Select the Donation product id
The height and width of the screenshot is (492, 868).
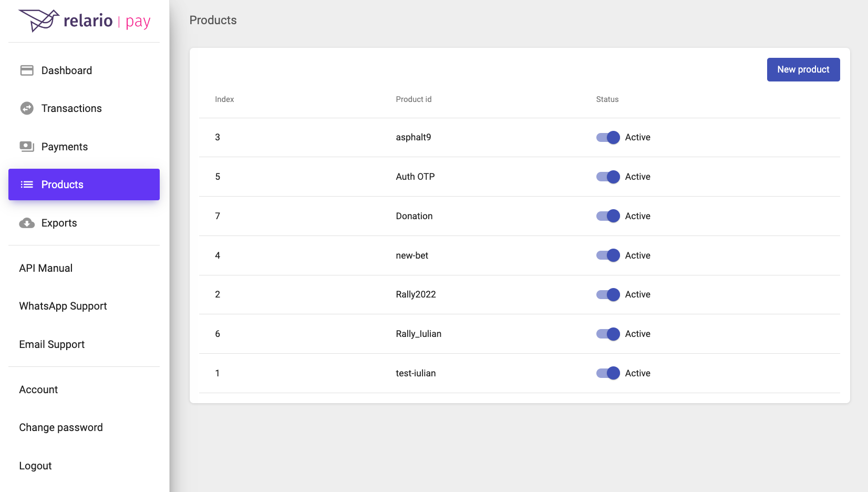click(414, 216)
